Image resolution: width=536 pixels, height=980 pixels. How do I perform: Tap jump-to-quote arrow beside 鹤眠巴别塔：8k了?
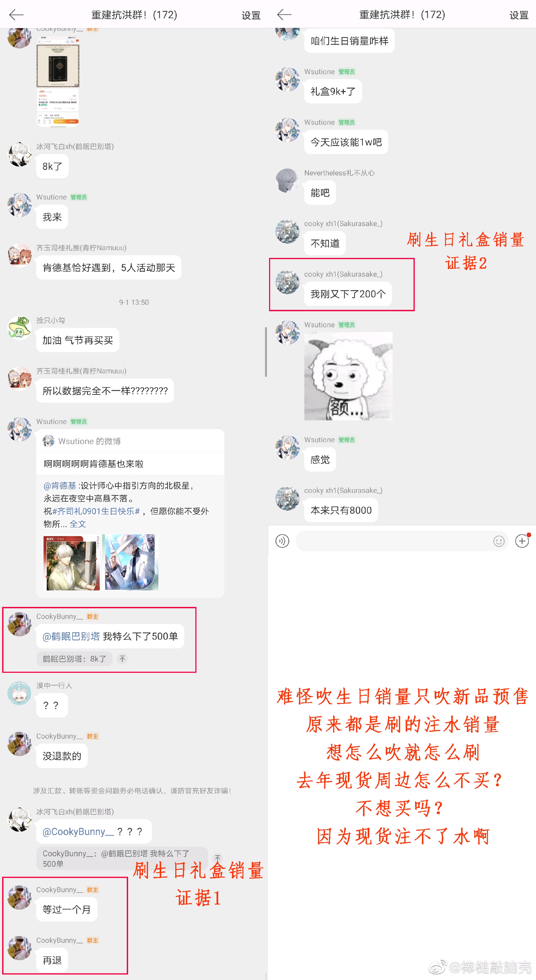[122, 659]
